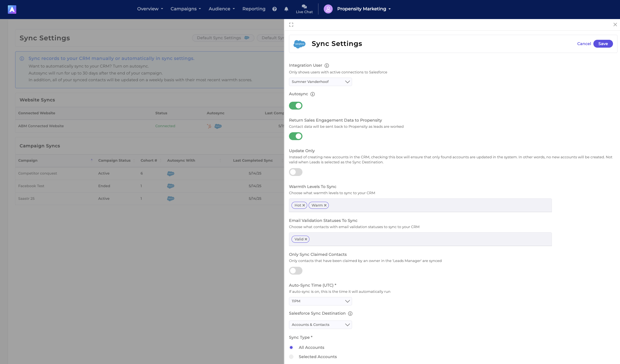Remove the Warm warmth level tag
620x364 pixels.
(x=325, y=205)
